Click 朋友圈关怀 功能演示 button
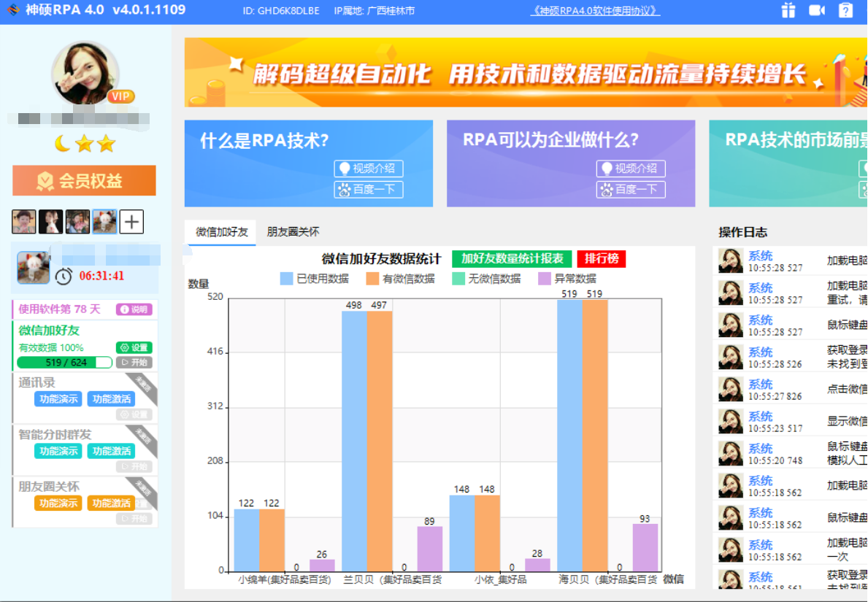This screenshot has width=868, height=602. (58, 503)
